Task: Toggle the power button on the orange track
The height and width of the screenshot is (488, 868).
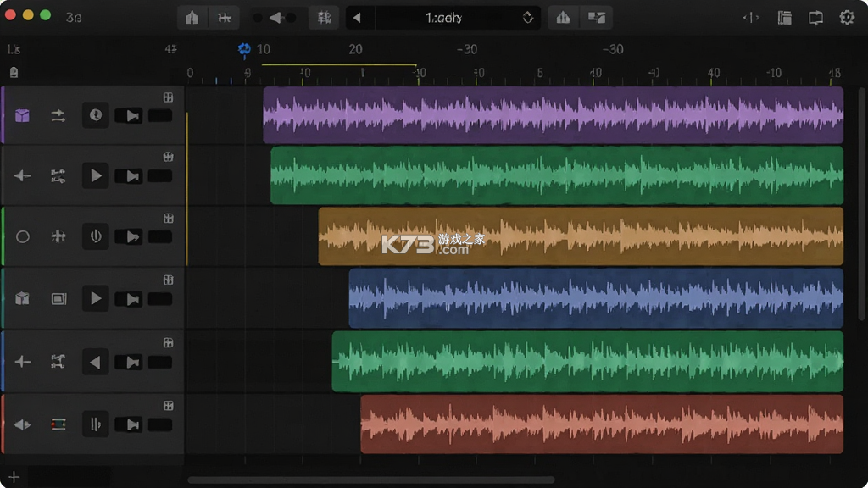Action: pyautogui.click(x=95, y=237)
